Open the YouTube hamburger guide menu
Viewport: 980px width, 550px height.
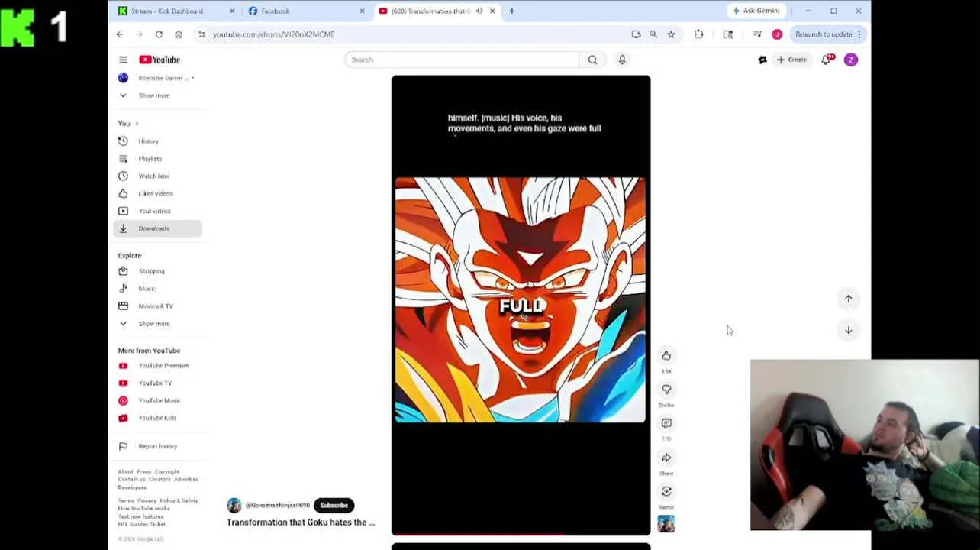(123, 60)
